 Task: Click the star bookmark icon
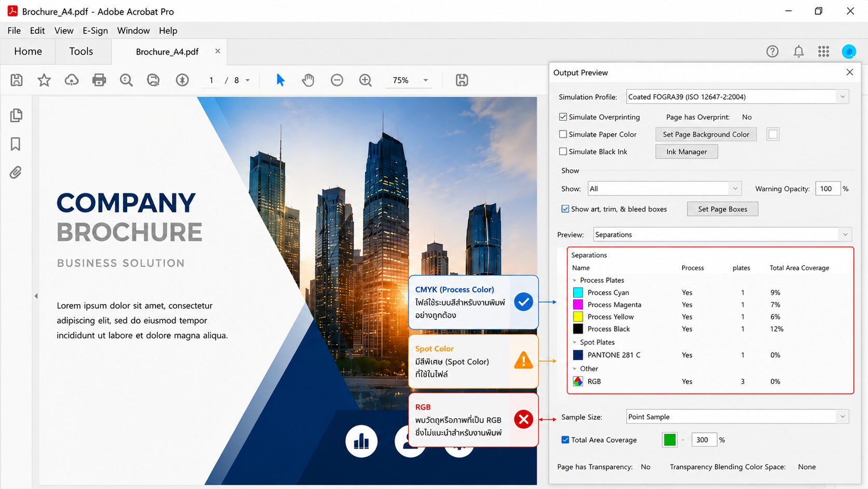(44, 80)
